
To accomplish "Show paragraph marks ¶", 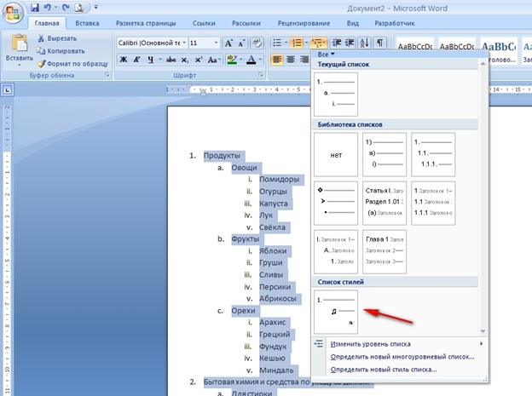I will click(380, 43).
